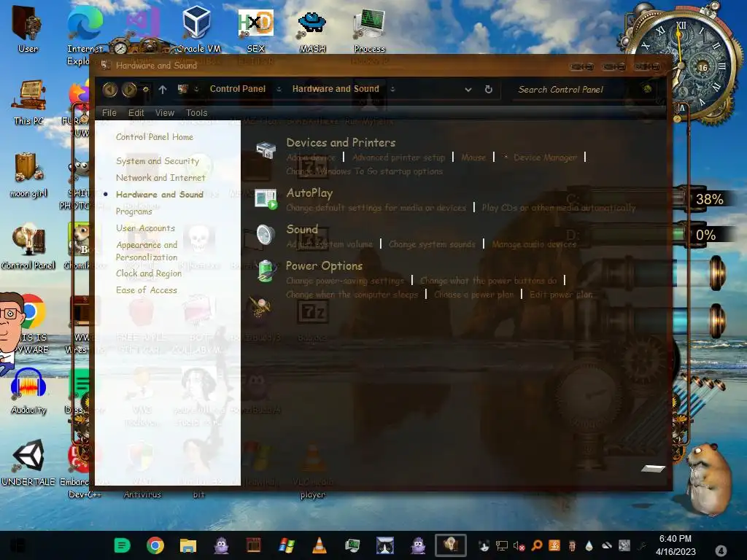
Task: Click the Windows flag icon in taskbar
Action: (286, 545)
